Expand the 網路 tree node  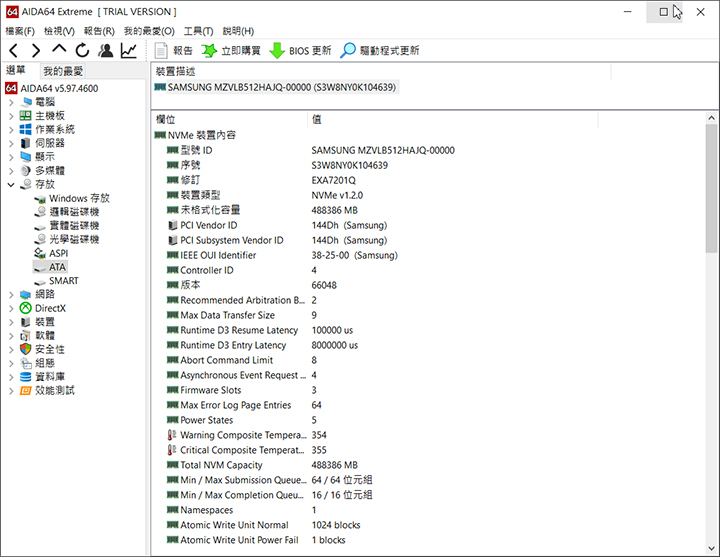[11, 294]
